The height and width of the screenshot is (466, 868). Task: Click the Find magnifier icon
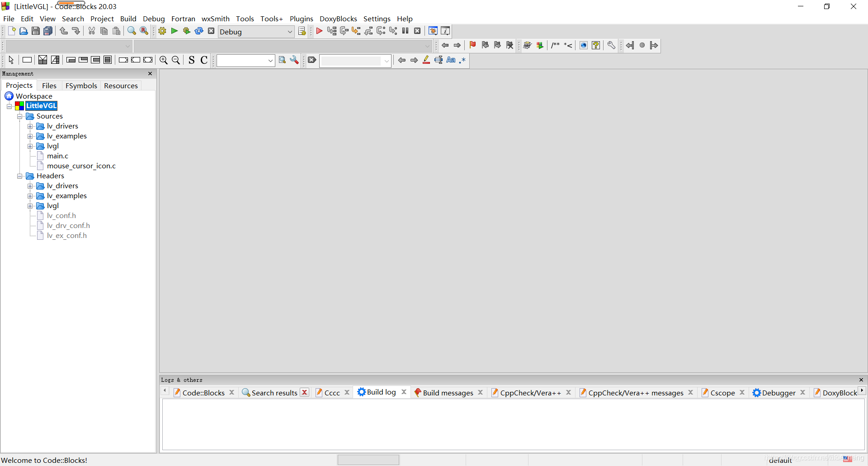[x=132, y=31]
